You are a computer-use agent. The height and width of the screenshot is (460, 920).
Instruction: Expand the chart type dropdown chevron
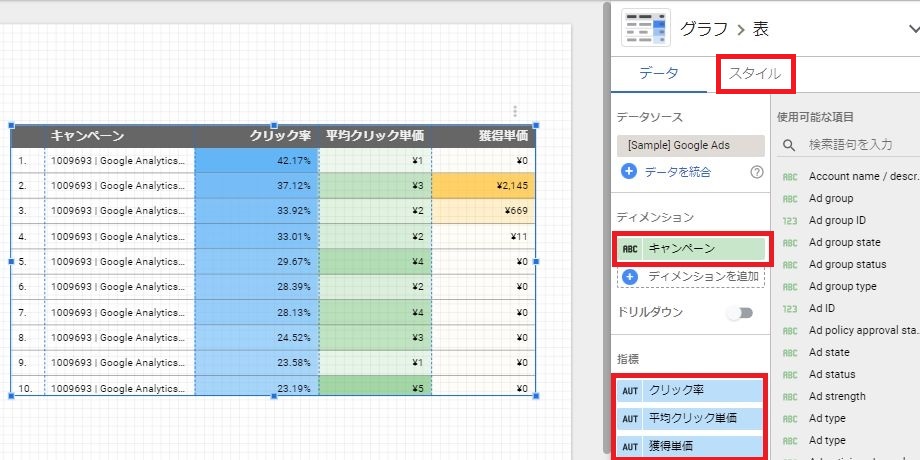[x=913, y=28]
